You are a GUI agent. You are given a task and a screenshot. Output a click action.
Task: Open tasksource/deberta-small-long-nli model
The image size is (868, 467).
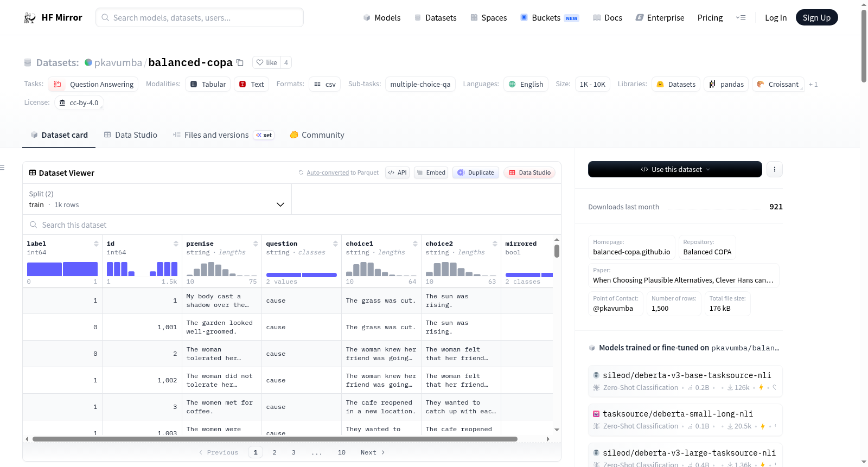click(685, 420)
